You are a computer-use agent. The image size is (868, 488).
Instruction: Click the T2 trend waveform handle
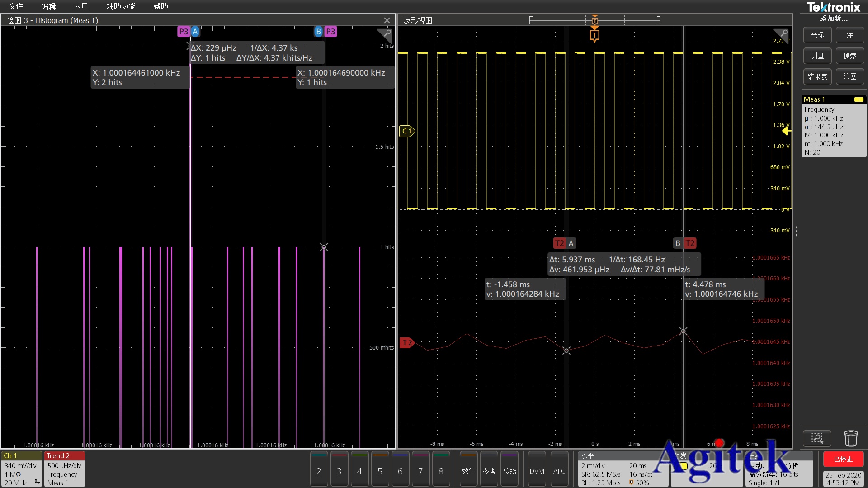coord(407,343)
